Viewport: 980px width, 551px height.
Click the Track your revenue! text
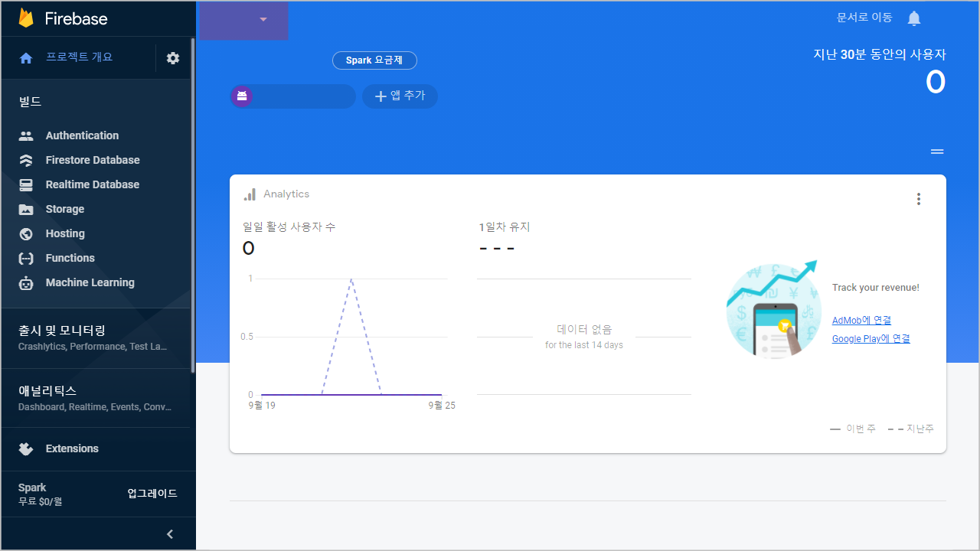[x=876, y=288]
